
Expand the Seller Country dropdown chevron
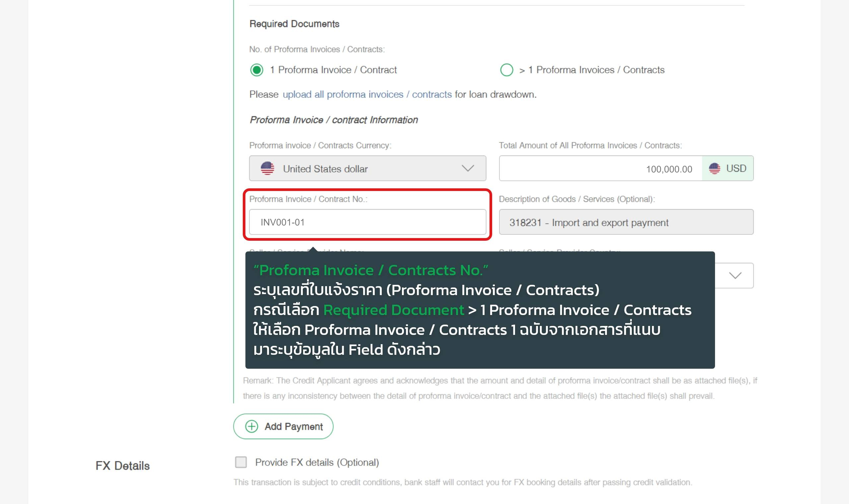click(x=735, y=276)
